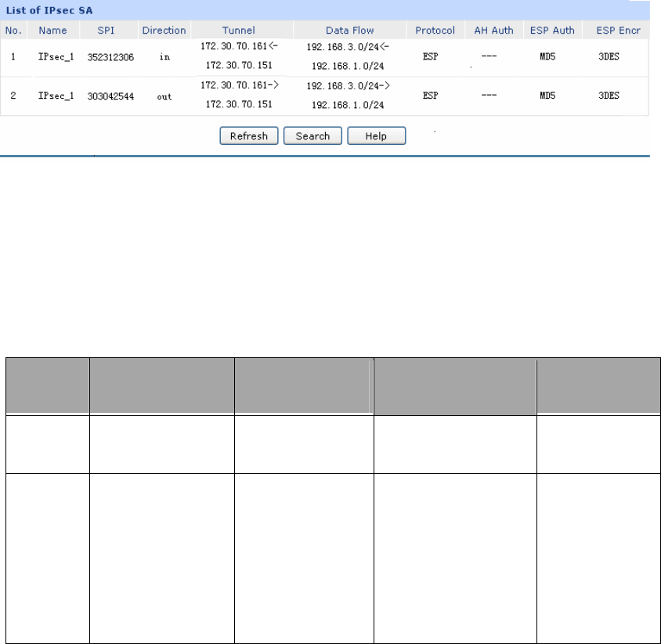Select the Protocol column header
Image resolution: width=661 pixels, height=644 pixels.
(x=435, y=31)
